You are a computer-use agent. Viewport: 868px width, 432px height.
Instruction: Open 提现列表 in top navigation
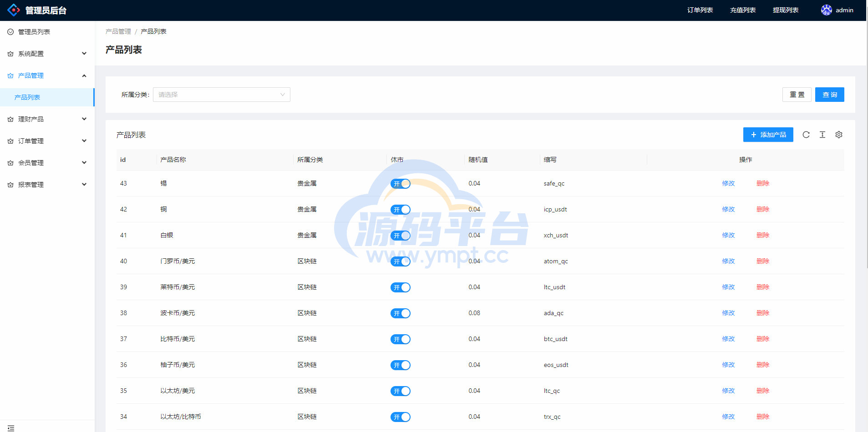786,10
